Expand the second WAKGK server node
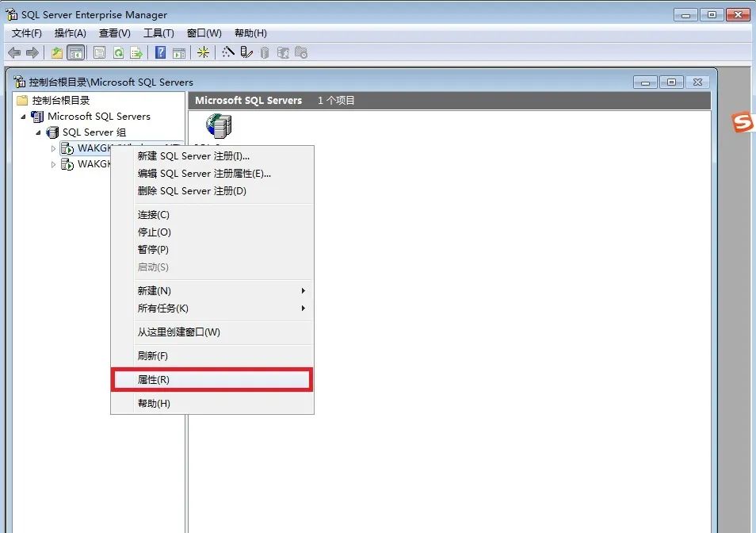This screenshot has height=533, width=756. point(53,164)
